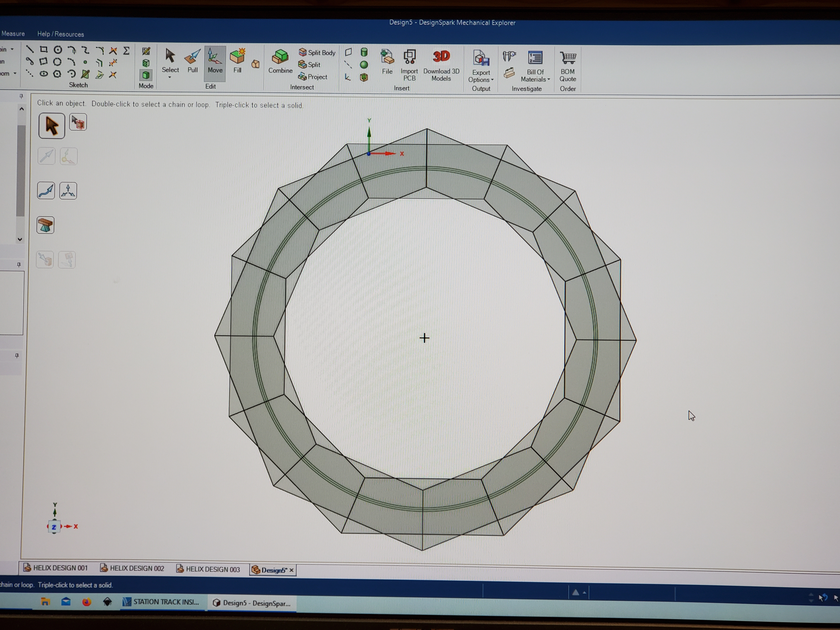Image resolution: width=840 pixels, height=630 pixels.
Task: Open the caliper Measure tool in Investigate
Action: [x=509, y=57]
